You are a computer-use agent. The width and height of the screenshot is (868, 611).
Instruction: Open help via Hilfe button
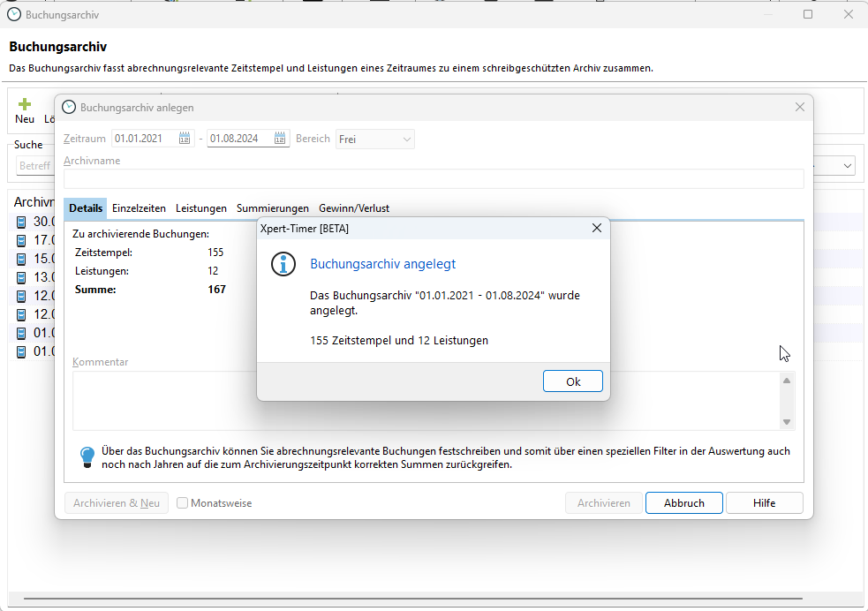click(x=764, y=503)
